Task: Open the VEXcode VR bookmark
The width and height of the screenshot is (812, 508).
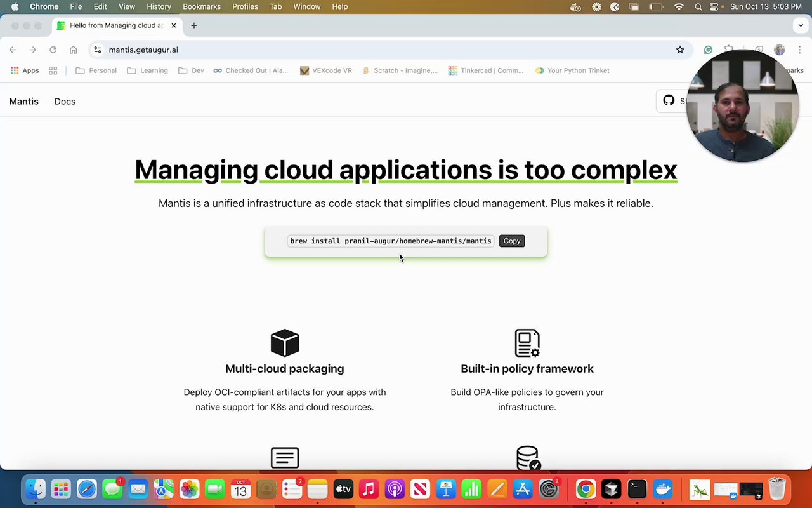Action: pyautogui.click(x=326, y=70)
